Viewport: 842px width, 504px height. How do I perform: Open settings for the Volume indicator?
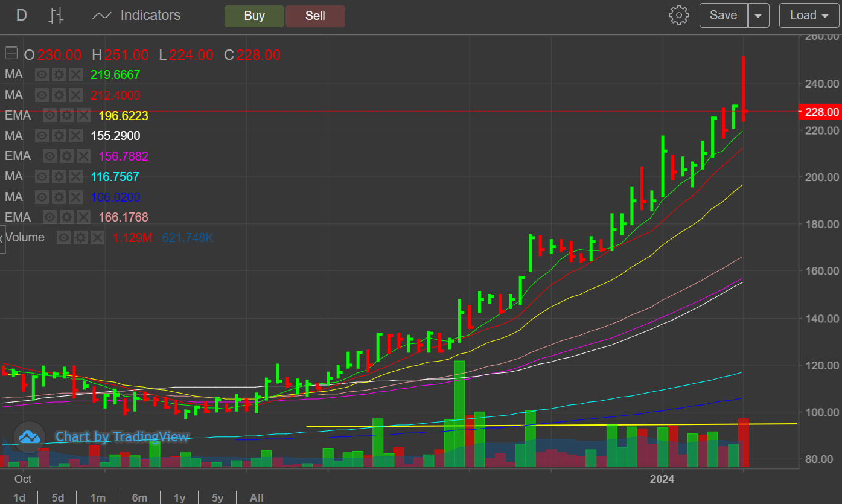coord(80,237)
